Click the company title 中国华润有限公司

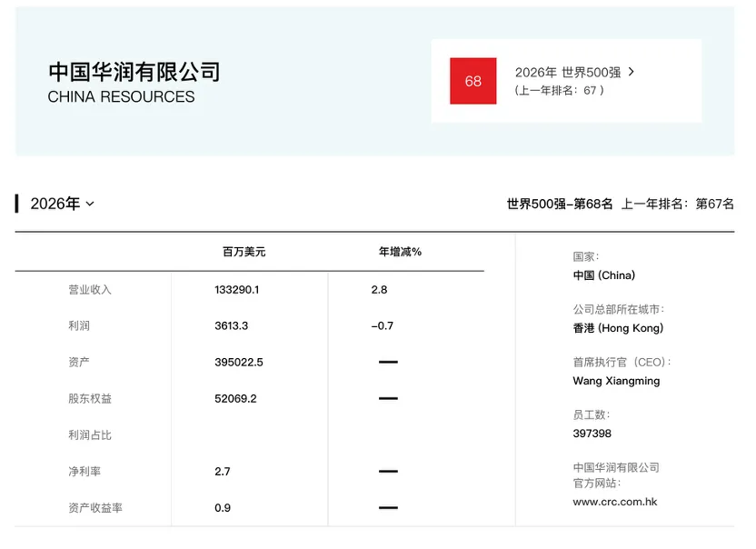point(134,72)
